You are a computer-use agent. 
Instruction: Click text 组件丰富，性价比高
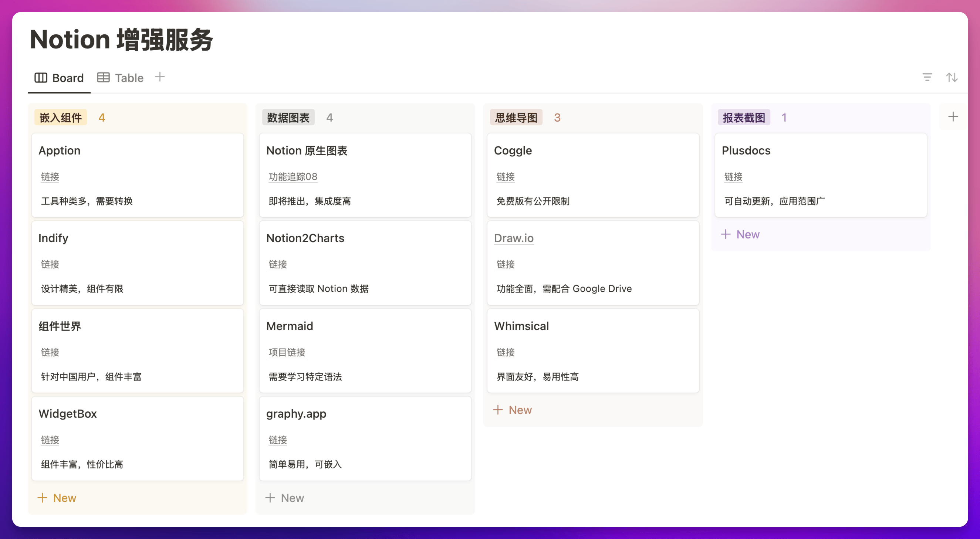pos(82,464)
